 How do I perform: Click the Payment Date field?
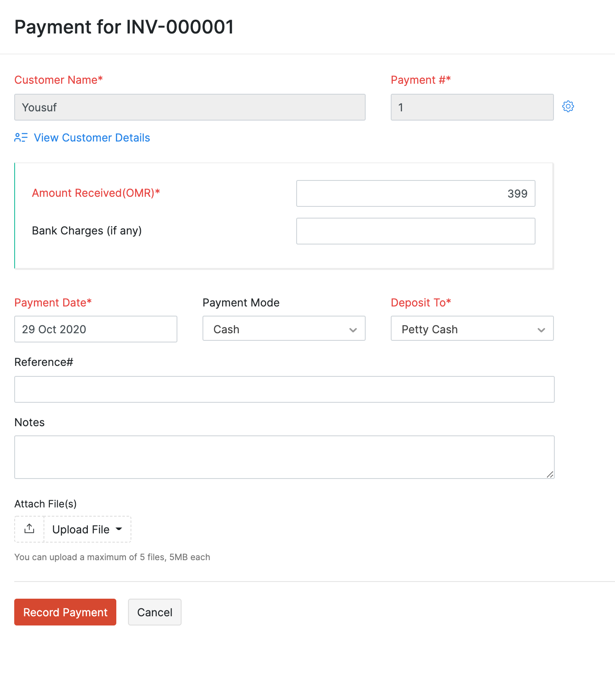coord(95,329)
